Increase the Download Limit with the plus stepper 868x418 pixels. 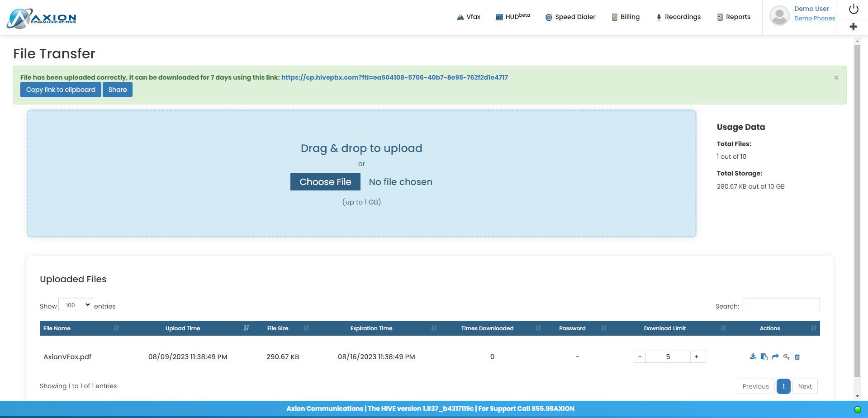coord(697,356)
